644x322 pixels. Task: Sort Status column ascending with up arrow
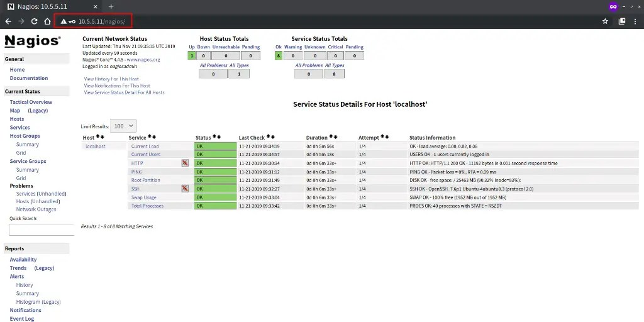(214, 136)
